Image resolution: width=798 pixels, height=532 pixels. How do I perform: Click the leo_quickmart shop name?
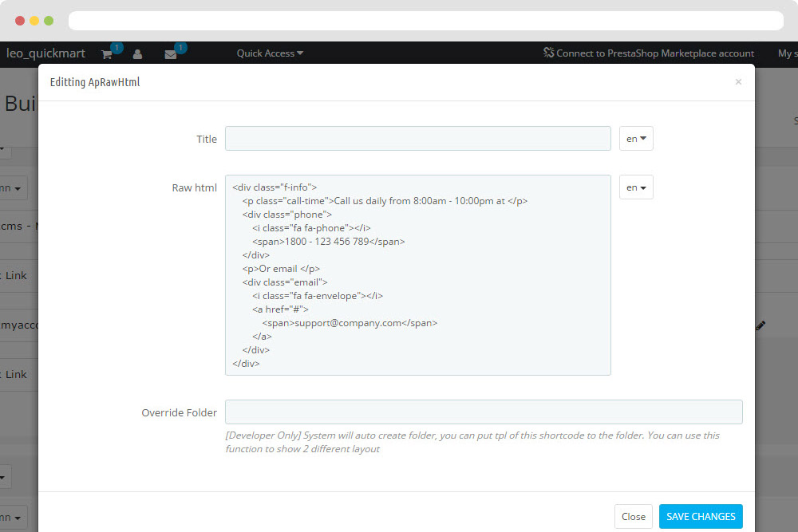pos(46,53)
